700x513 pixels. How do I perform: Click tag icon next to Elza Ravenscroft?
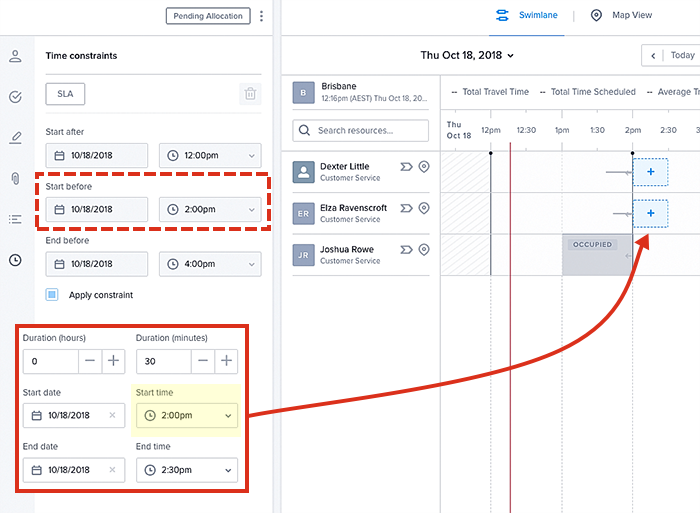pyautogui.click(x=406, y=208)
